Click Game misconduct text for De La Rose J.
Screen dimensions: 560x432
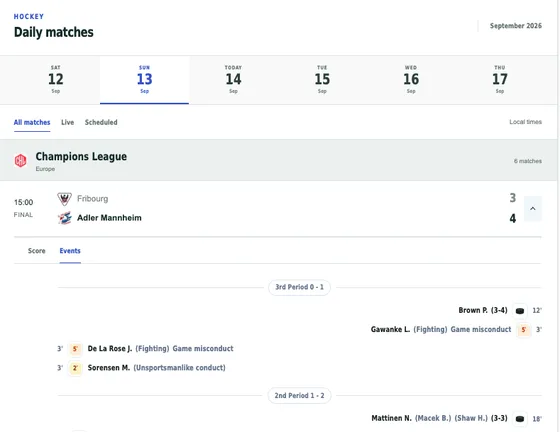pyautogui.click(x=203, y=349)
